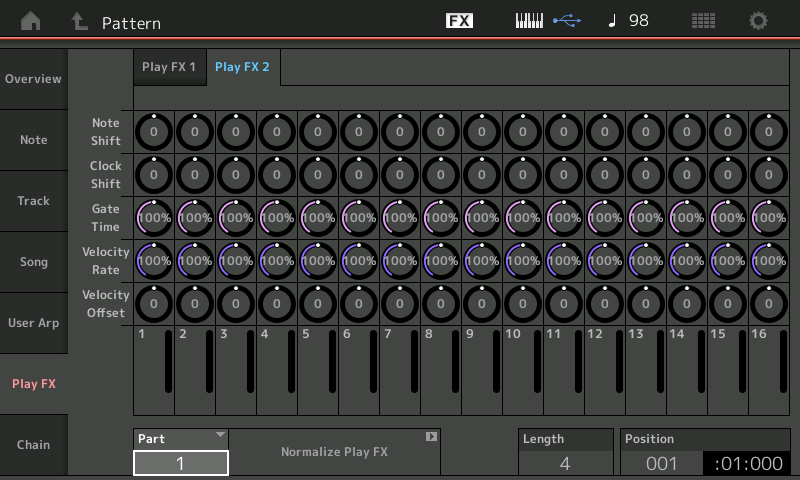Image resolution: width=800 pixels, height=480 pixels.
Task: Select the Play FX 2 tab
Action: coord(243,67)
